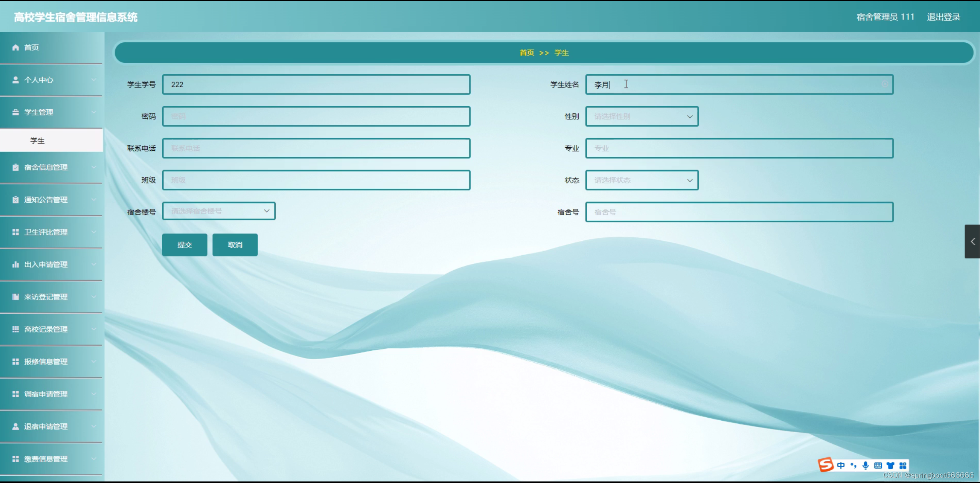Collapse the right side panel arrow tab
The image size is (980, 483).
tap(972, 241)
